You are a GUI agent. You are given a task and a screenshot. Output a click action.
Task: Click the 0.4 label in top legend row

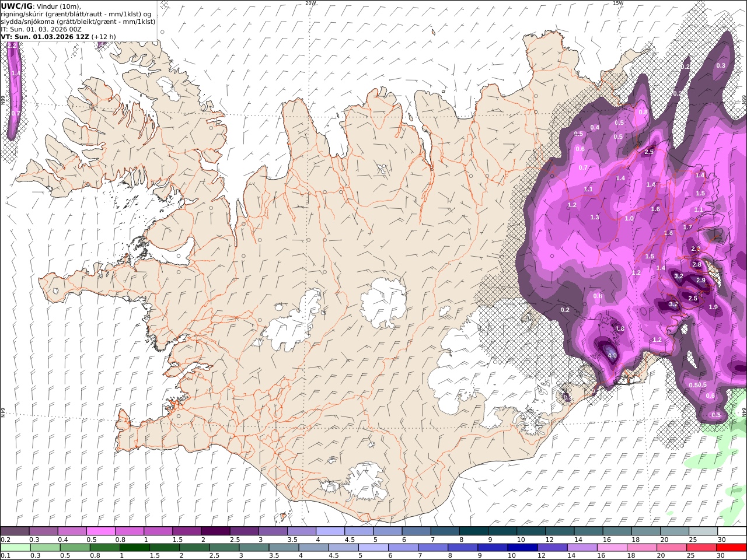click(62, 540)
